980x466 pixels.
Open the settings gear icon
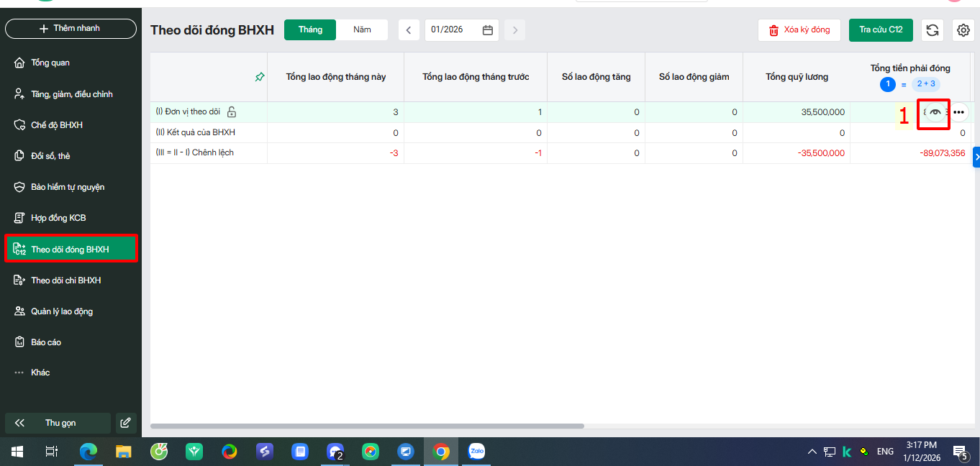pyautogui.click(x=963, y=30)
